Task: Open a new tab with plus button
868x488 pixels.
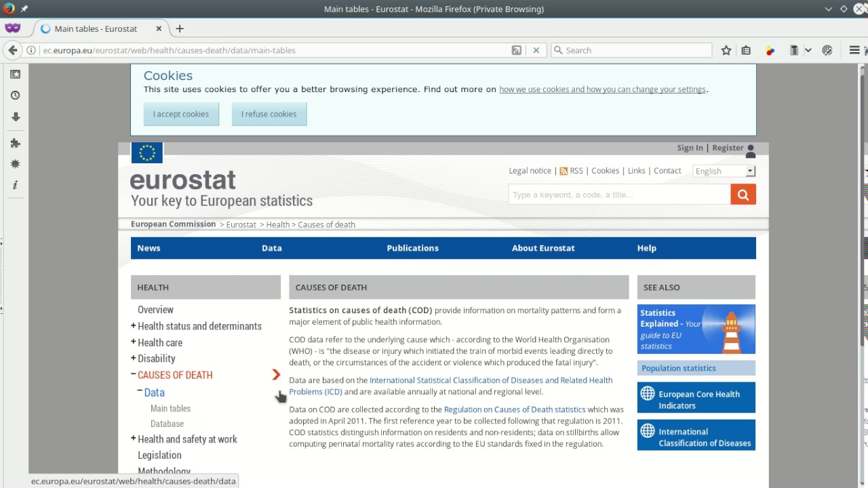Action: 180,28
